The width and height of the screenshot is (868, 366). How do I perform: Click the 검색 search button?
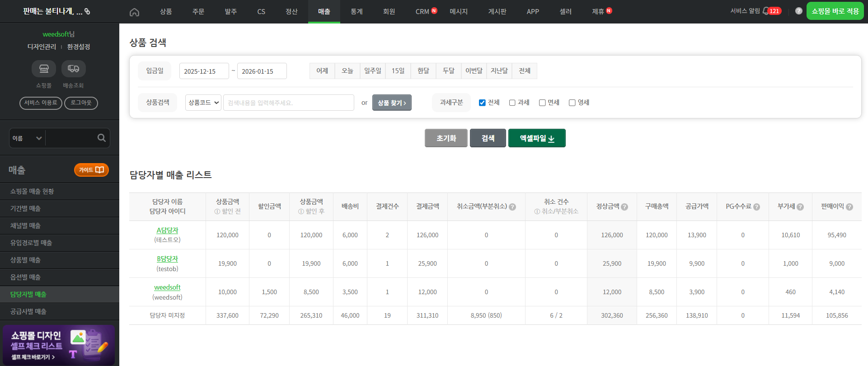tap(488, 138)
